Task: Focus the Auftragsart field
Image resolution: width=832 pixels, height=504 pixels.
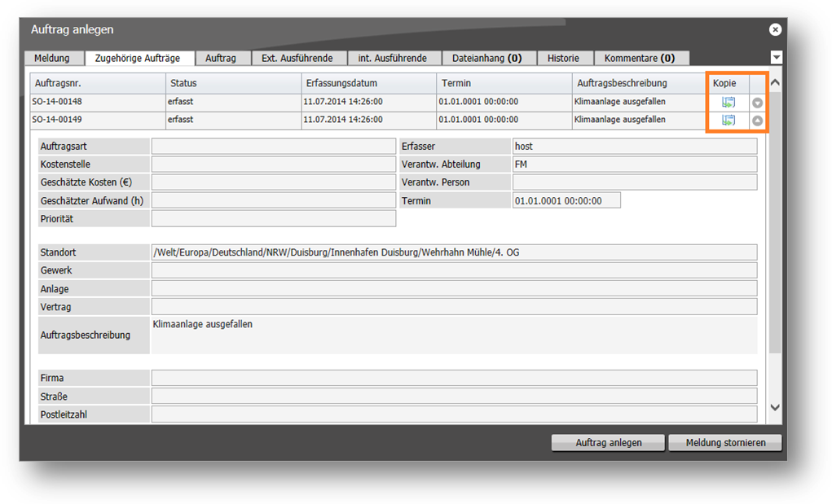Action: (273, 147)
